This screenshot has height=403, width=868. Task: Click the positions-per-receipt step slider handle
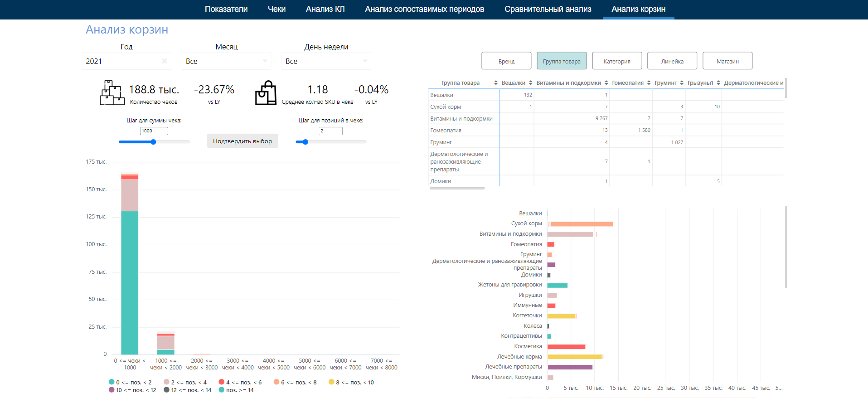[305, 142]
